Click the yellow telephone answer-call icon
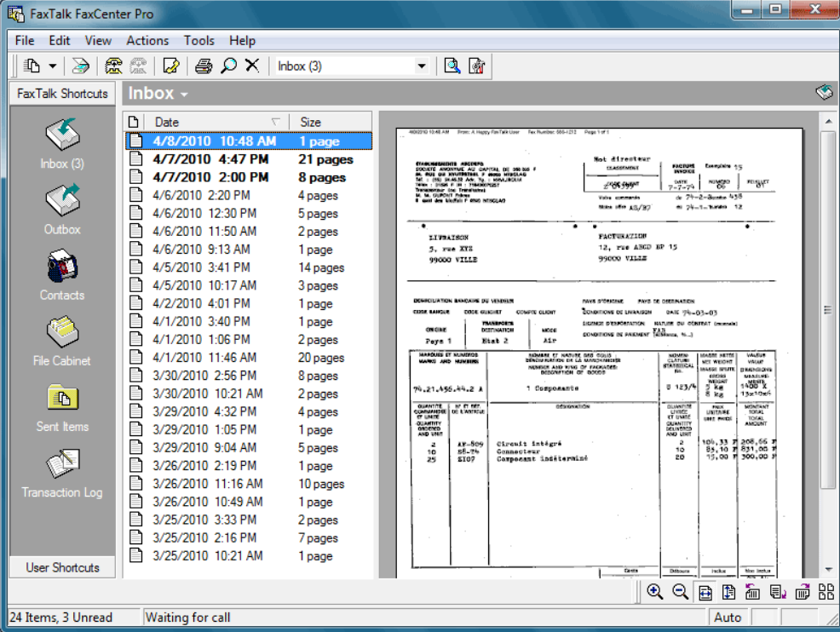This screenshot has width=840, height=632. [x=113, y=66]
